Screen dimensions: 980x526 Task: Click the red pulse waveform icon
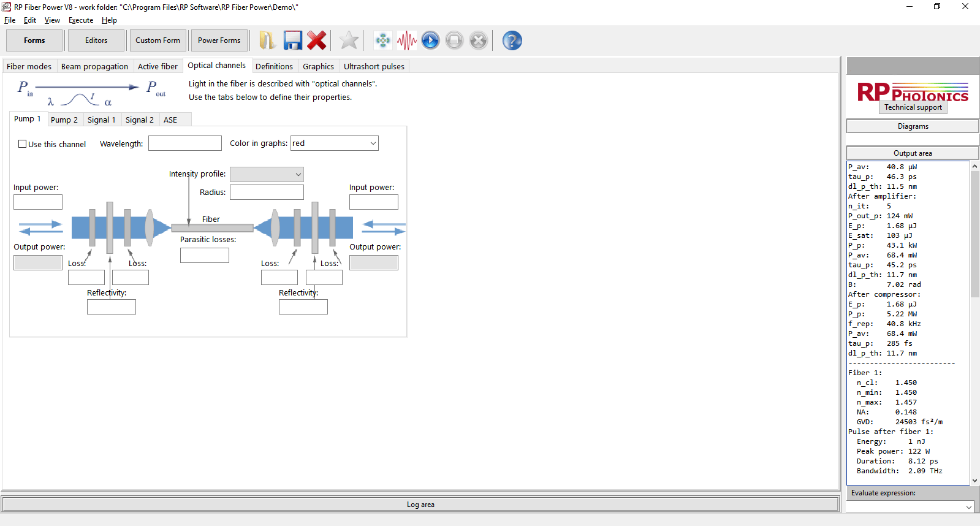tap(406, 40)
